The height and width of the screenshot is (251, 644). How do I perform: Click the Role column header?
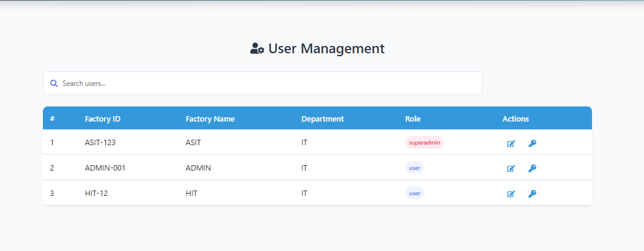[x=413, y=119]
